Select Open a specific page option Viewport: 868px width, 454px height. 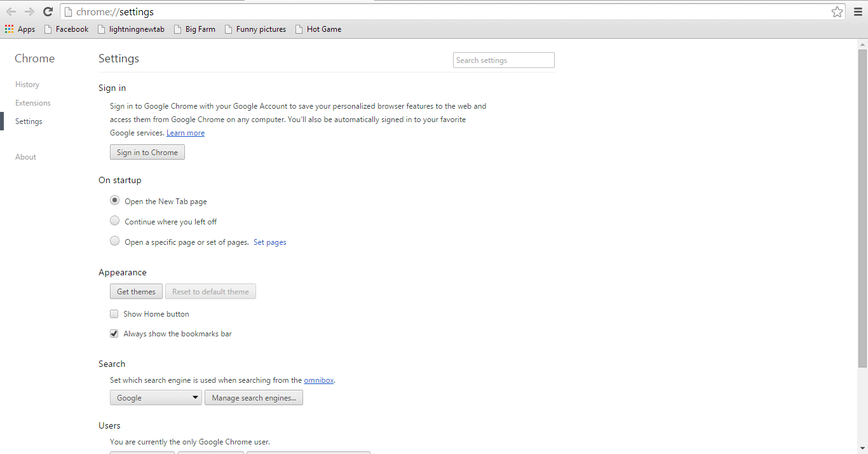(x=114, y=241)
